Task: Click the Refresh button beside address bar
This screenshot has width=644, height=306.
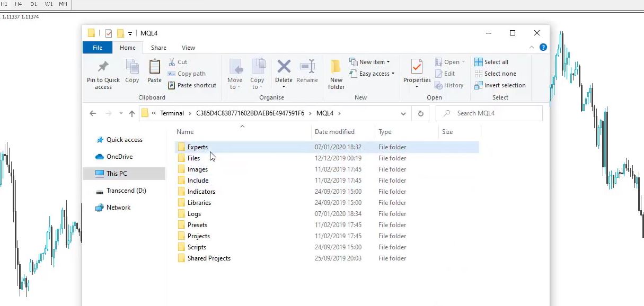Action: (x=421, y=113)
